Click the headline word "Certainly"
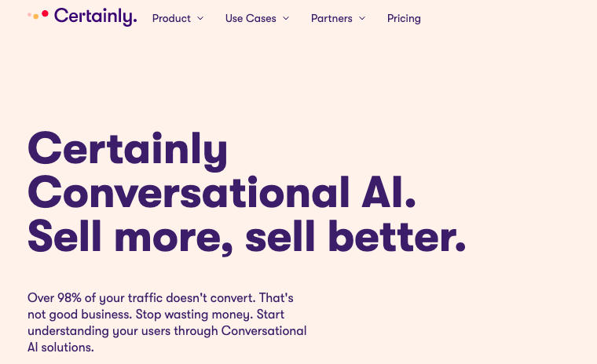The height and width of the screenshot is (364, 597). pyautogui.click(x=127, y=150)
